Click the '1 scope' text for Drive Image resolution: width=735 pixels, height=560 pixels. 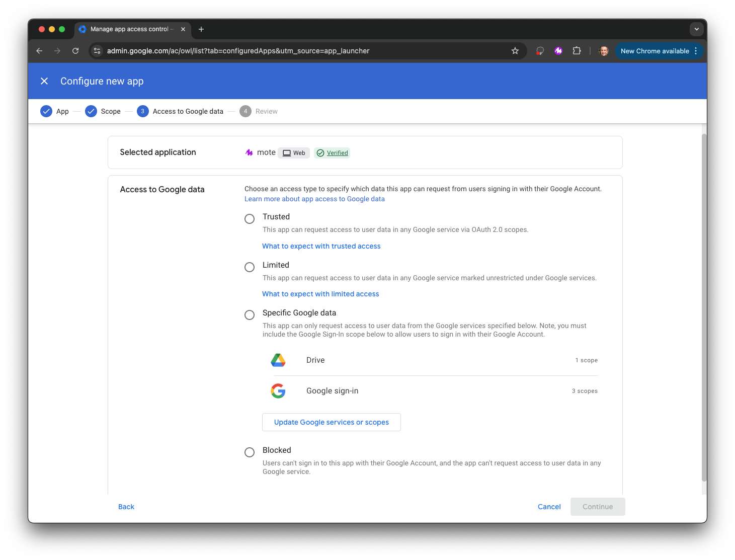pos(587,360)
